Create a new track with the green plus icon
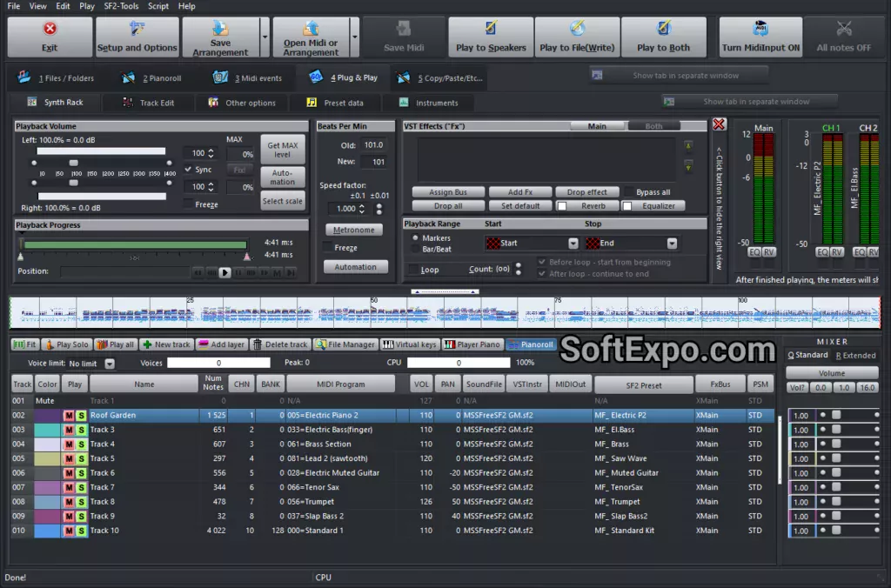 click(146, 344)
